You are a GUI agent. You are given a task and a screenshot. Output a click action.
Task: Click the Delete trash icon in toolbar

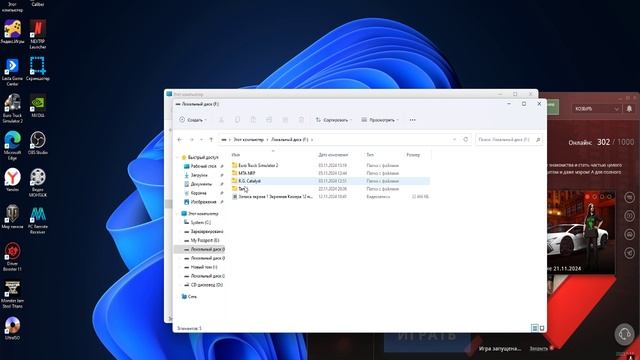[301, 120]
